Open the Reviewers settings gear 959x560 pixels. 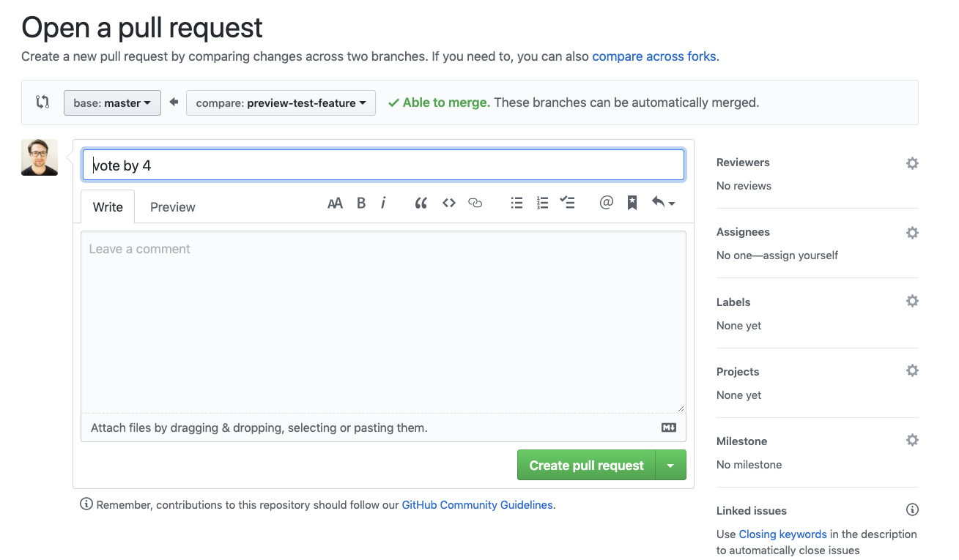911,163
